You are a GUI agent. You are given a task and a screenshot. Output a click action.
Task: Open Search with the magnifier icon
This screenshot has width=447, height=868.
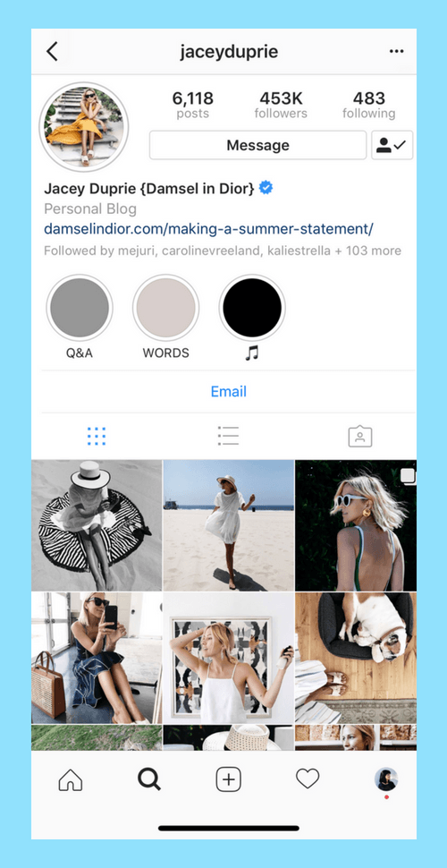(x=148, y=780)
